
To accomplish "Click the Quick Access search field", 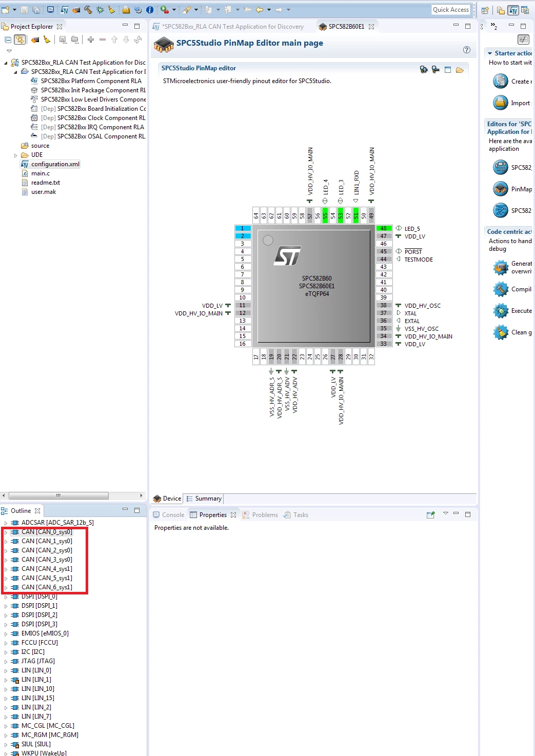I will coord(451,10).
